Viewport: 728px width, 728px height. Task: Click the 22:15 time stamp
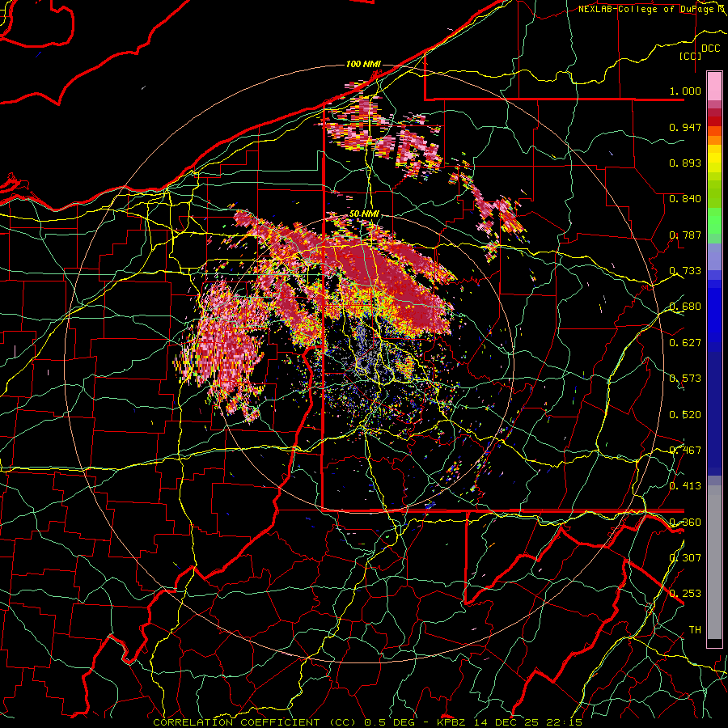[x=565, y=722]
